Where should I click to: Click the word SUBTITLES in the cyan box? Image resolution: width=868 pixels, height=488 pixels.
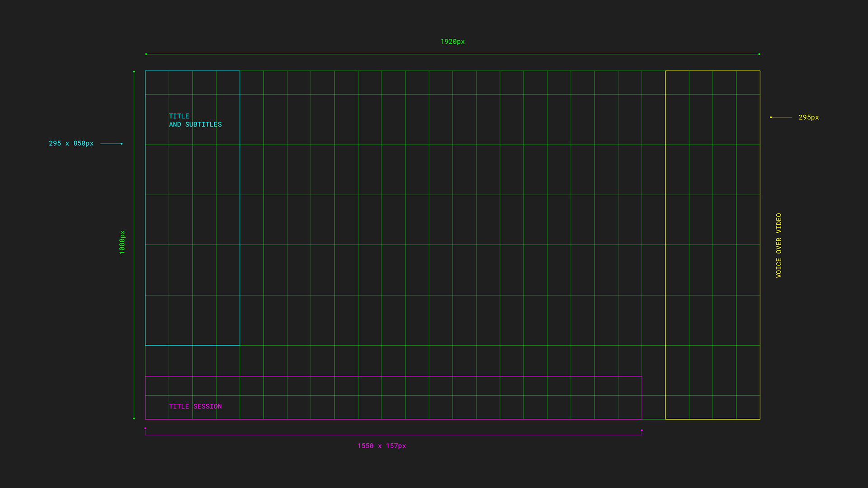point(203,124)
